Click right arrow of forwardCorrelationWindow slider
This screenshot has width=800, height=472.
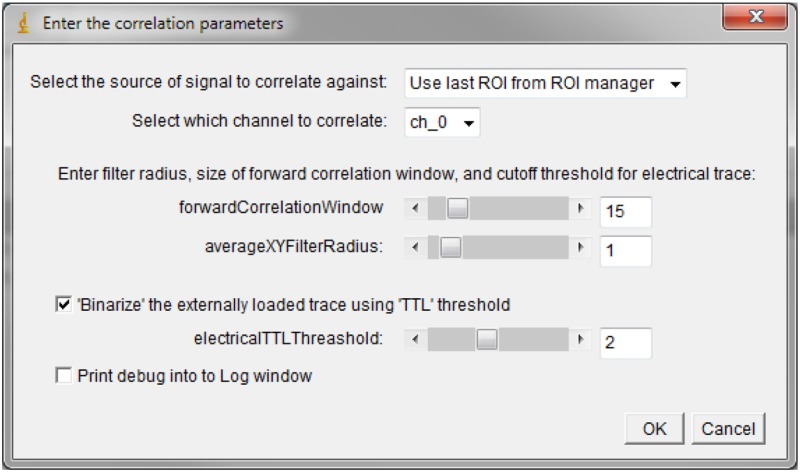582,209
